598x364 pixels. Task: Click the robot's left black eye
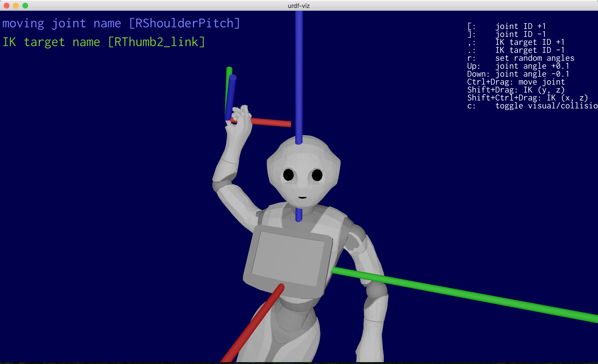288,175
